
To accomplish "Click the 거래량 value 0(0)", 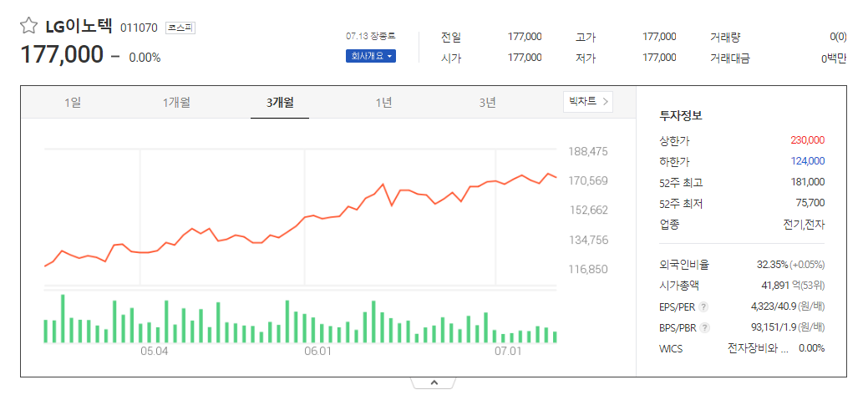I will pos(838,37).
